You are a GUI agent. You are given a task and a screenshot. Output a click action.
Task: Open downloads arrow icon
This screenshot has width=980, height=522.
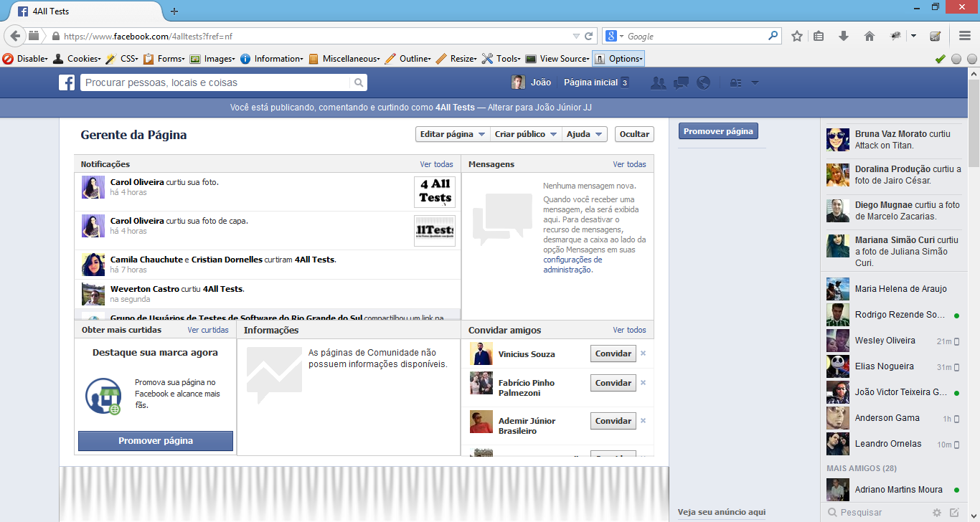tap(844, 36)
